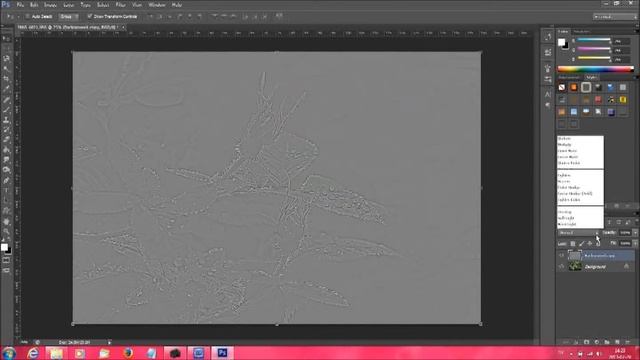The height and width of the screenshot is (360, 640).
Task: Close the open document tab
Action: 123,27
